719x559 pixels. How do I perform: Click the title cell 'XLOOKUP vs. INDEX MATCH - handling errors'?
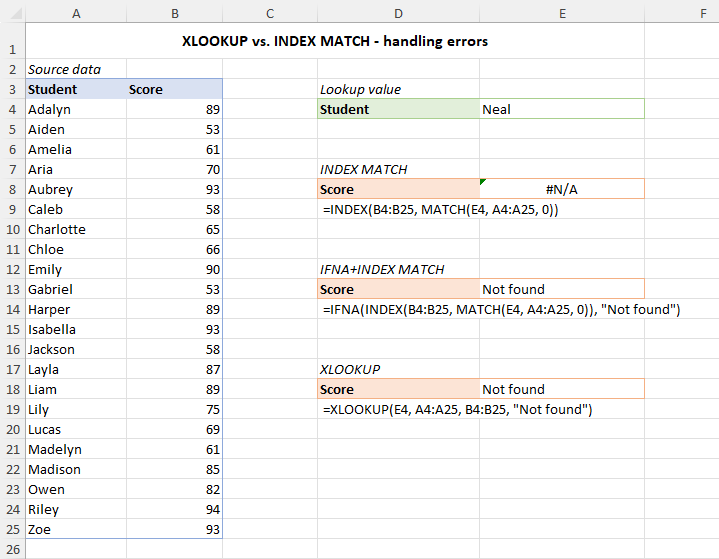coord(335,41)
